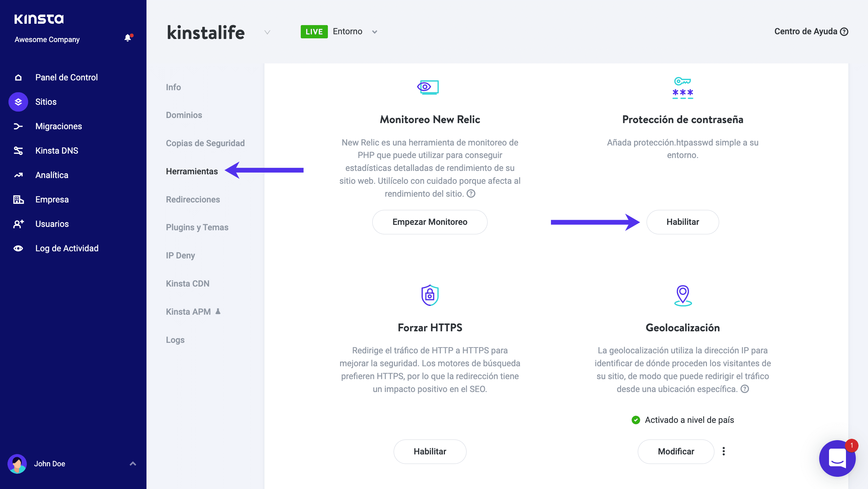868x489 pixels.
Task: Click the Sitios layers icon
Action: coord(18,102)
